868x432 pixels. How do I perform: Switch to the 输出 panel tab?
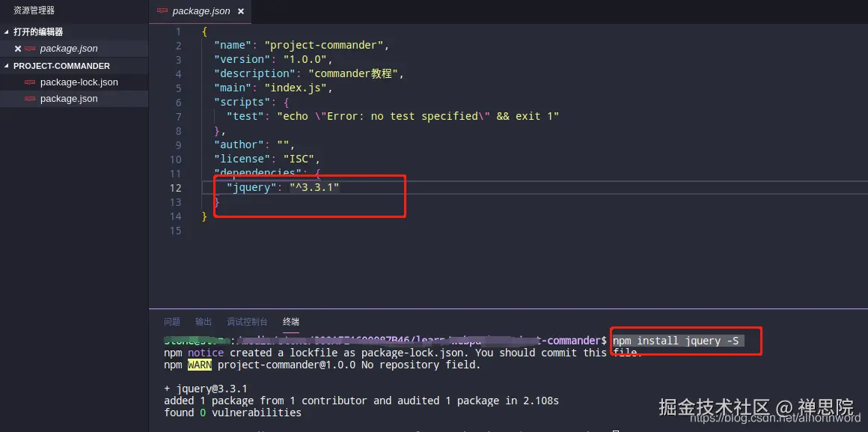click(x=204, y=322)
